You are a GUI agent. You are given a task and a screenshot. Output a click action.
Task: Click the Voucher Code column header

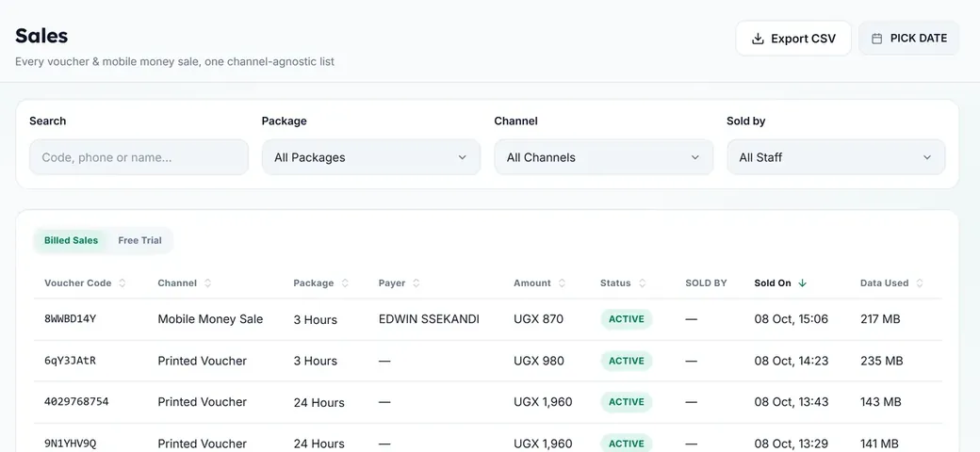[77, 282]
